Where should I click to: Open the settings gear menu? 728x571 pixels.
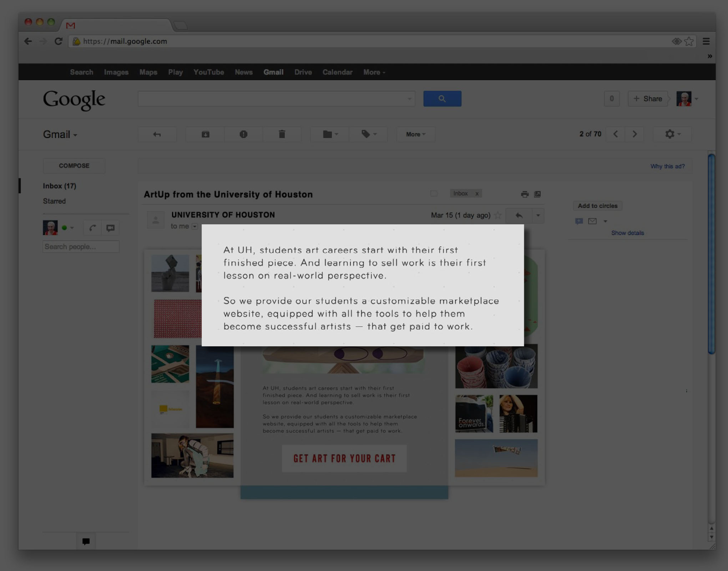point(672,134)
